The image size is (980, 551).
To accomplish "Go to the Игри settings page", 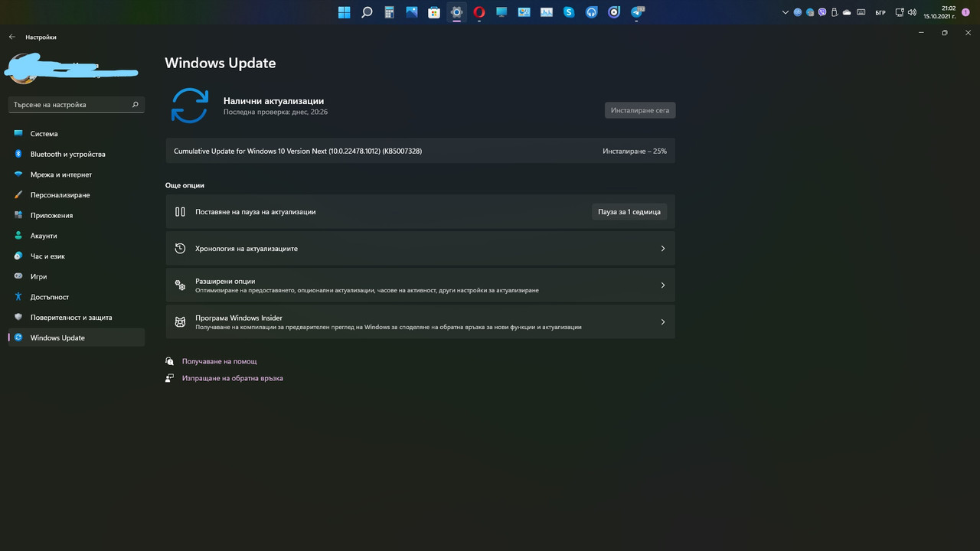I will click(x=76, y=276).
